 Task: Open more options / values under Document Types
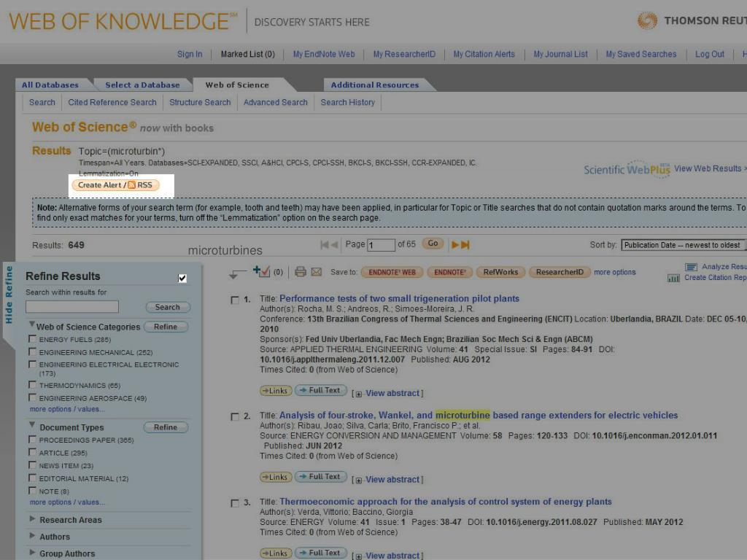[x=67, y=502]
